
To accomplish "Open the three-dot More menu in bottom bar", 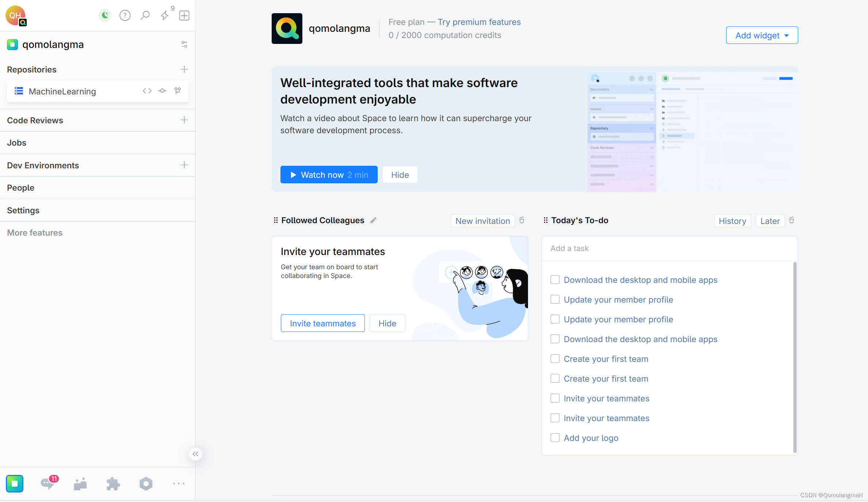I will click(x=178, y=483).
